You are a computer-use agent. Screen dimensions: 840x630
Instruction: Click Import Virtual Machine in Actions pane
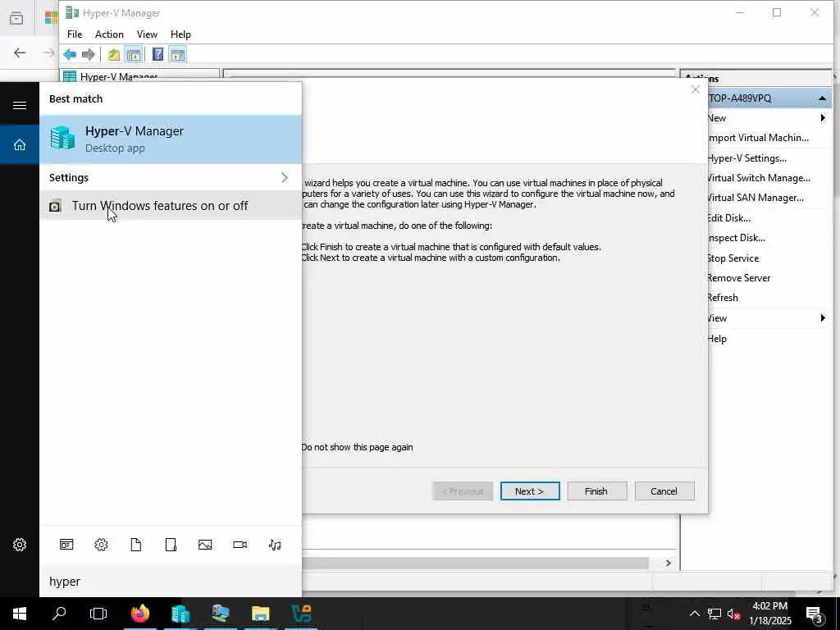[x=757, y=138]
